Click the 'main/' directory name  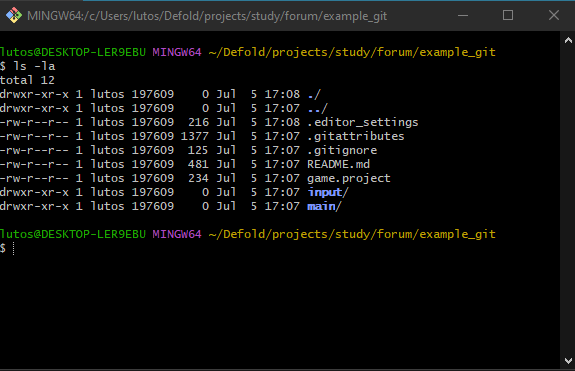[x=324, y=206]
